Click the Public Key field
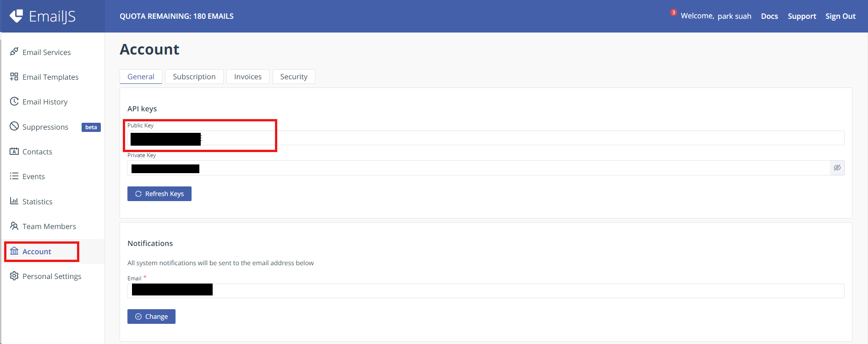Viewport: 868px width, 344px height. [x=486, y=138]
